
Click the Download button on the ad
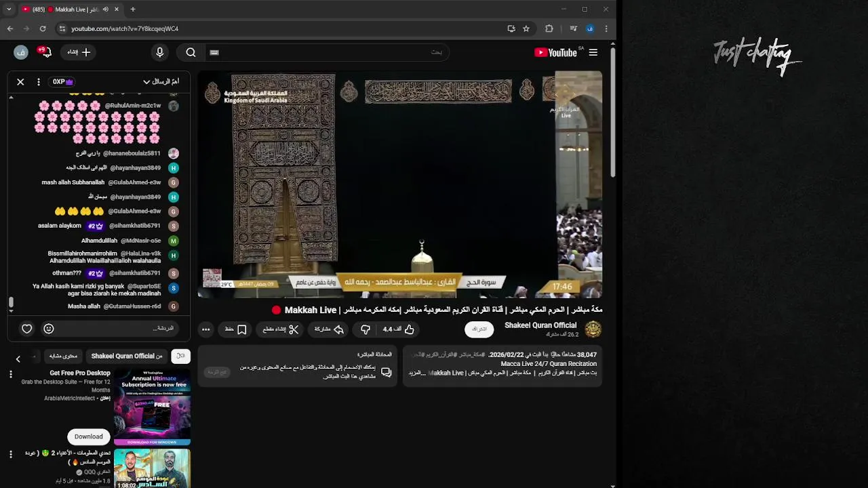(89, 436)
